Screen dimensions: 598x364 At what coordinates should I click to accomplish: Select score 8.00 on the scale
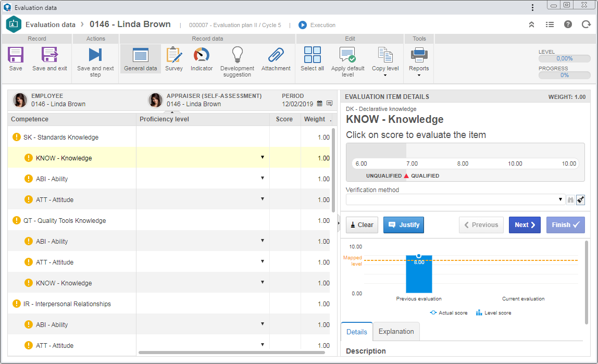(463, 164)
